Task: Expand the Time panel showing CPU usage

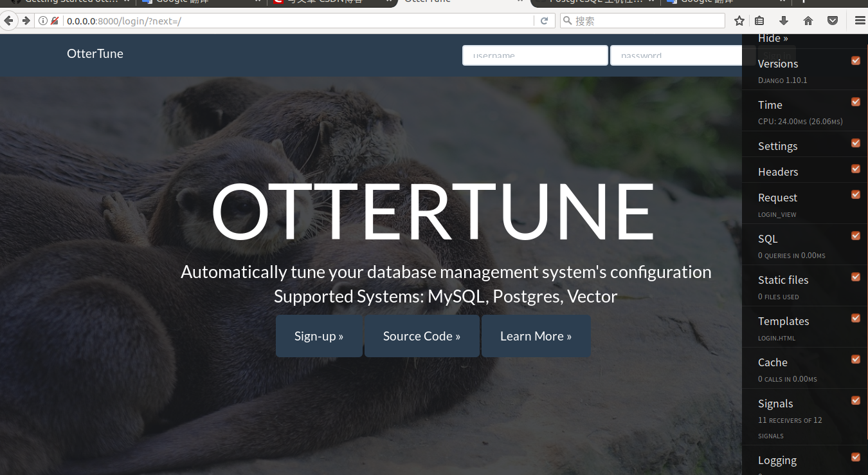Action: point(770,104)
